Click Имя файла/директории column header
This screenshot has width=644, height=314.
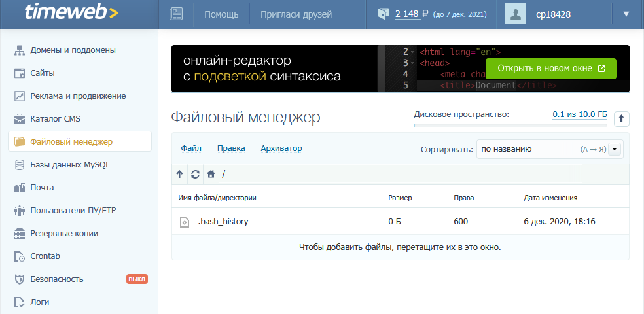click(217, 198)
